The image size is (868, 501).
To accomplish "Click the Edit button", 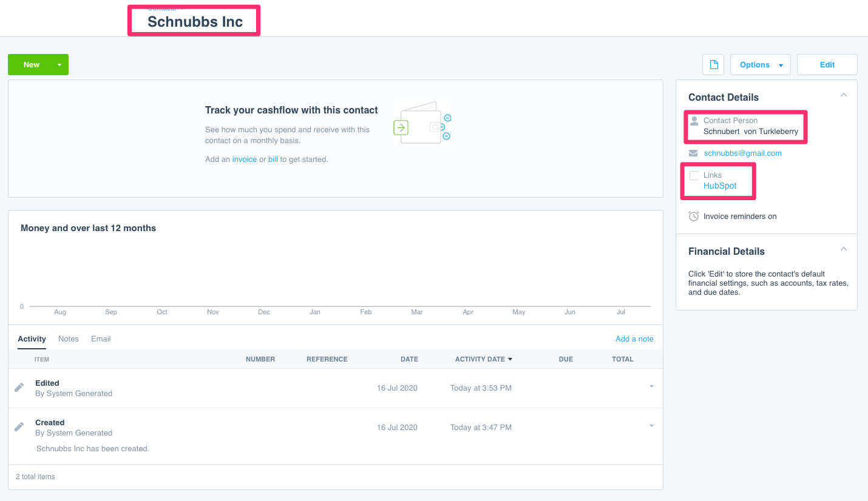I will click(x=827, y=64).
